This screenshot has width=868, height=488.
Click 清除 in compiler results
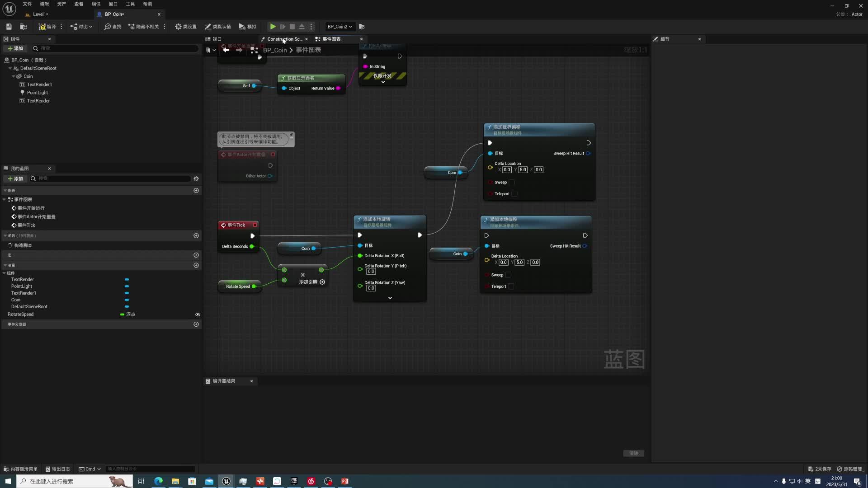tap(634, 453)
